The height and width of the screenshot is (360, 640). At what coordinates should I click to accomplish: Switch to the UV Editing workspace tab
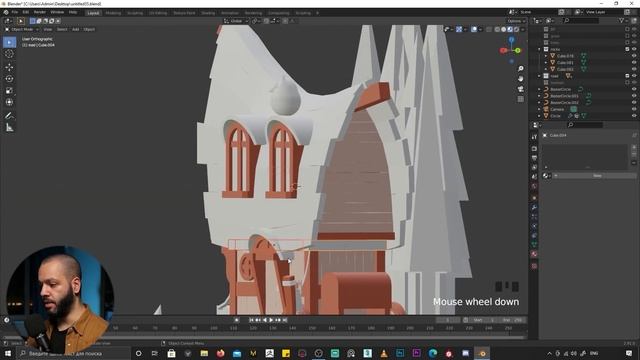tap(158, 13)
